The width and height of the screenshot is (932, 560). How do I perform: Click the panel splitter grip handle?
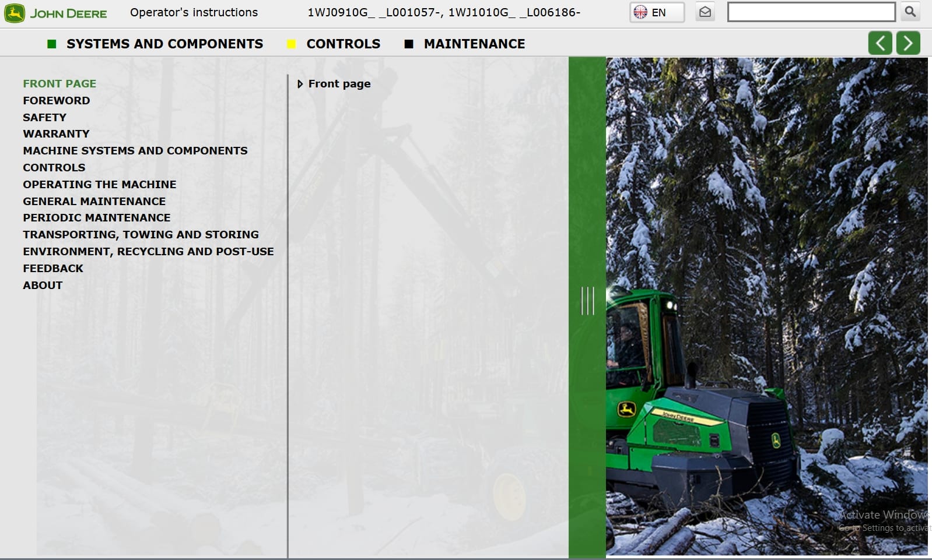[587, 301]
